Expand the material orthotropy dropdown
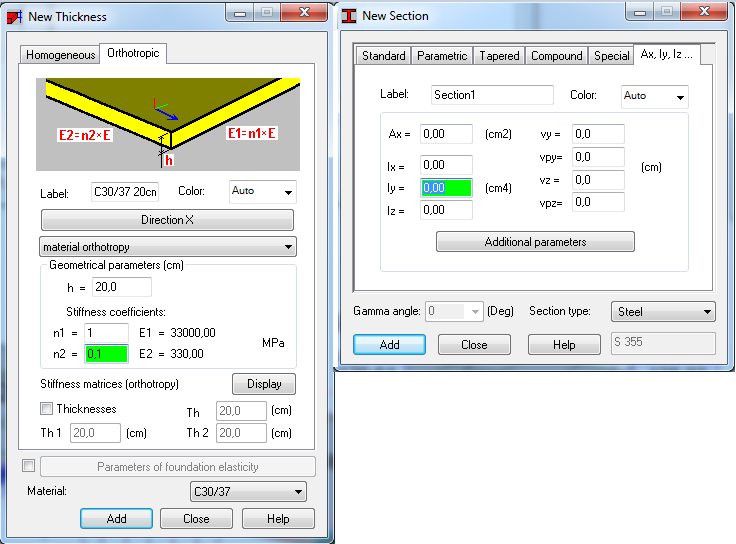 pyautogui.click(x=168, y=247)
